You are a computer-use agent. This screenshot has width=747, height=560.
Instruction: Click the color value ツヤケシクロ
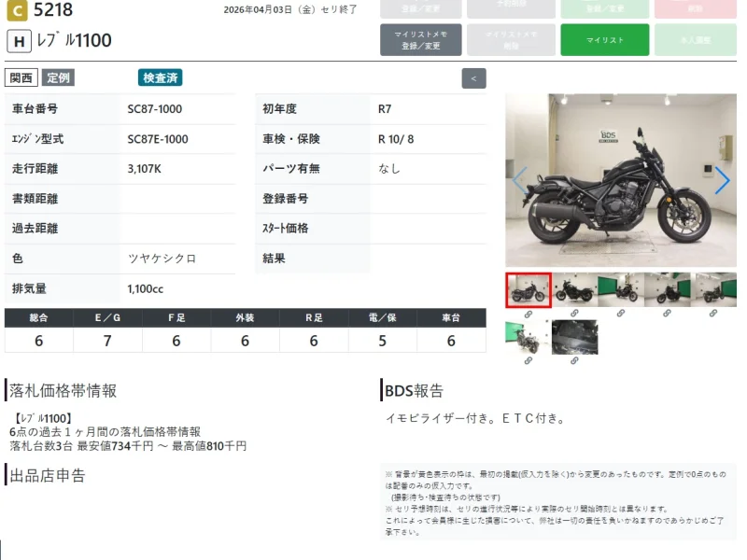tap(162, 259)
